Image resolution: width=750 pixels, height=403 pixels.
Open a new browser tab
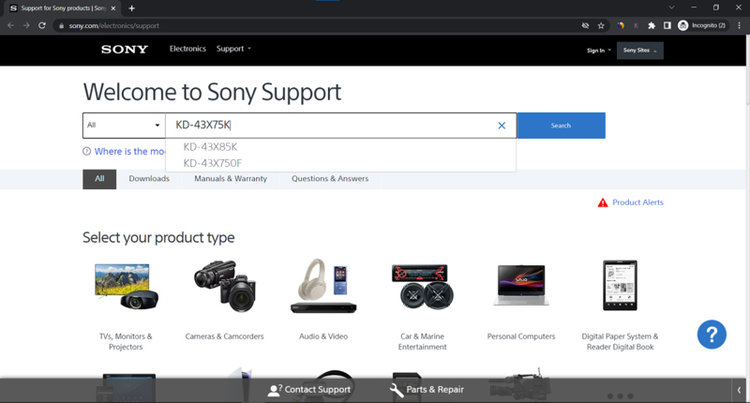coord(132,8)
